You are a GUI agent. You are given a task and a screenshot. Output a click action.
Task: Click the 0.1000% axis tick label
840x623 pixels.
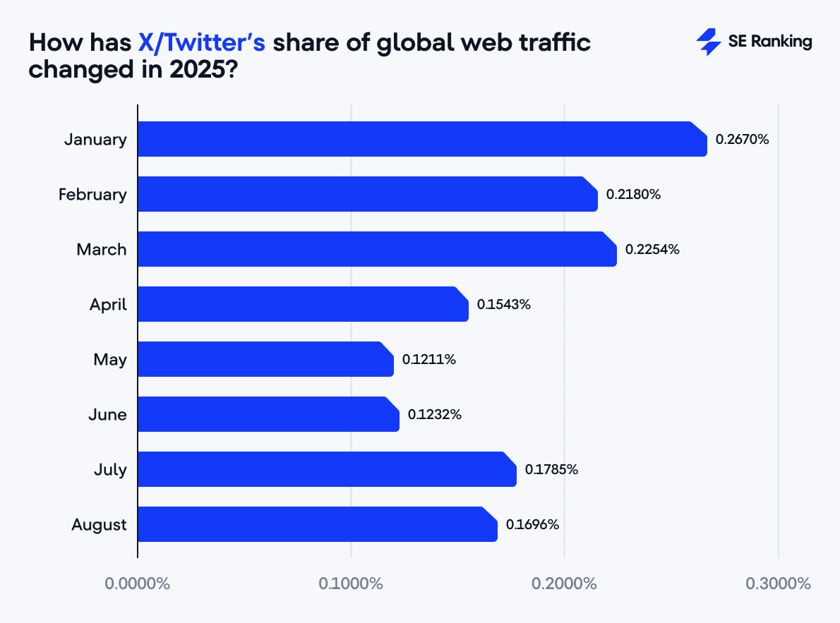351,584
